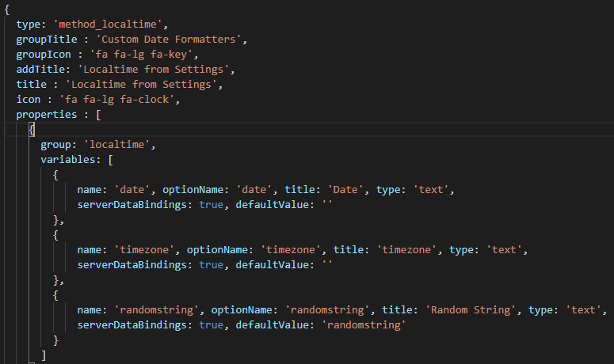Place cursor on 'Custom Date Formatters' string
614x364 pixels.
(169, 40)
